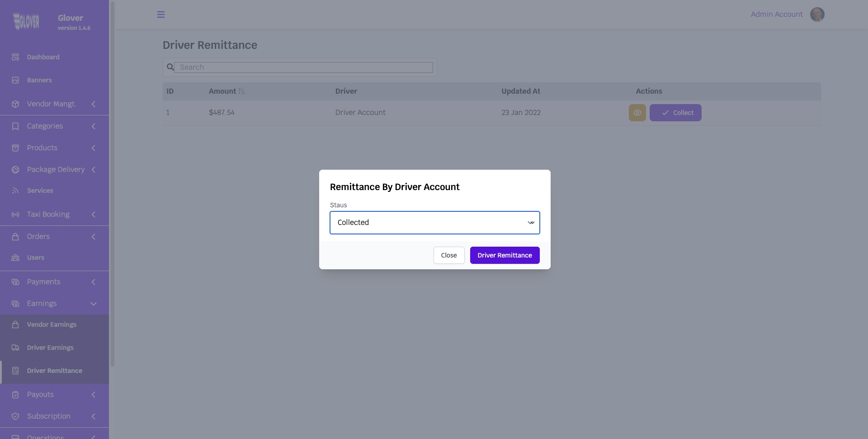The width and height of the screenshot is (868, 439).
Task: Open the admin profile avatar
Action: (817, 14)
